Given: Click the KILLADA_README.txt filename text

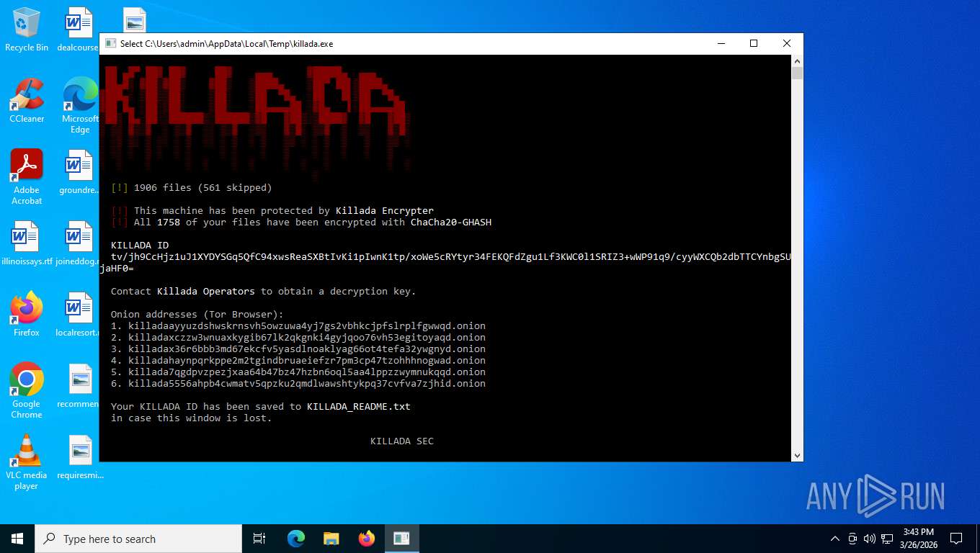Looking at the screenshot, I should click(x=359, y=407).
